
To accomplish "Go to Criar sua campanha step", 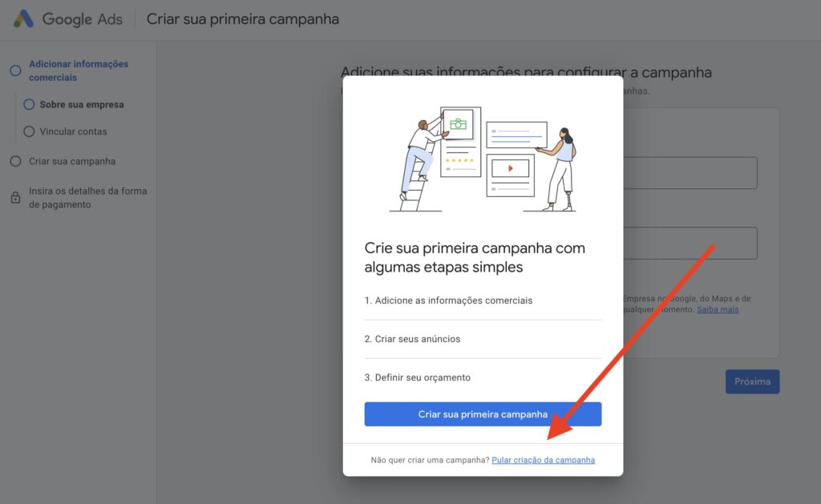I will pos(72,161).
